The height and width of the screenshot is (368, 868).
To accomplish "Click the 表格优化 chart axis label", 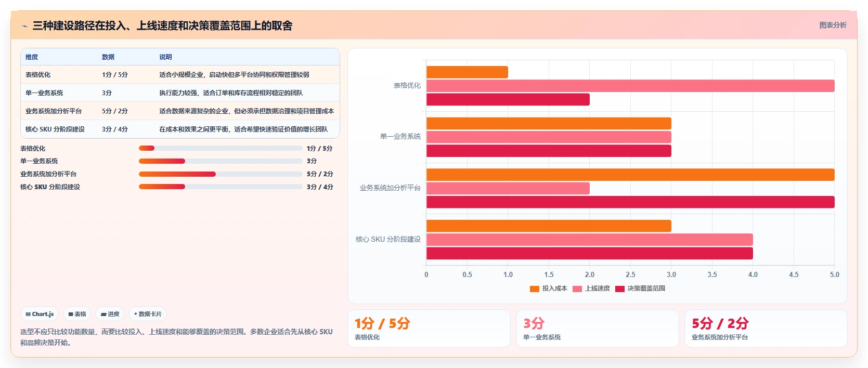I will pyautogui.click(x=407, y=86).
